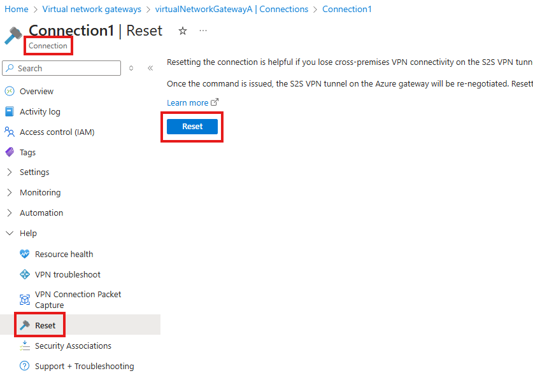Click the Reset hammer icon in sidebar
The height and width of the screenshot is (392, 533).
[24, 325]
